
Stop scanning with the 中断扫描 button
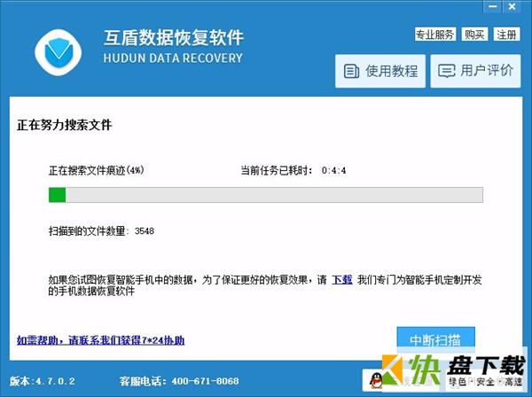(x=435, y=339)
